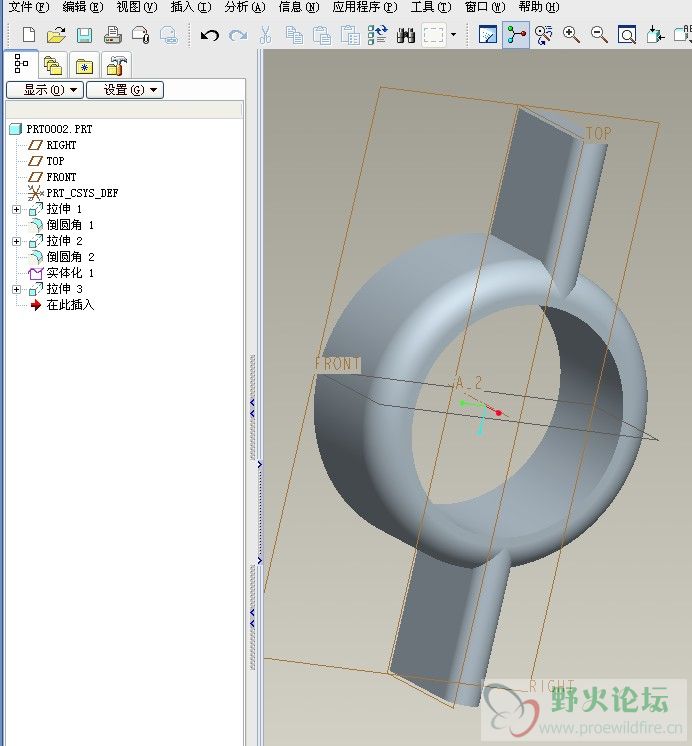Switch to the model tree tab
The width and height of the screenshot is (692, 746).
pyautogui.click(x=21, y=64)
